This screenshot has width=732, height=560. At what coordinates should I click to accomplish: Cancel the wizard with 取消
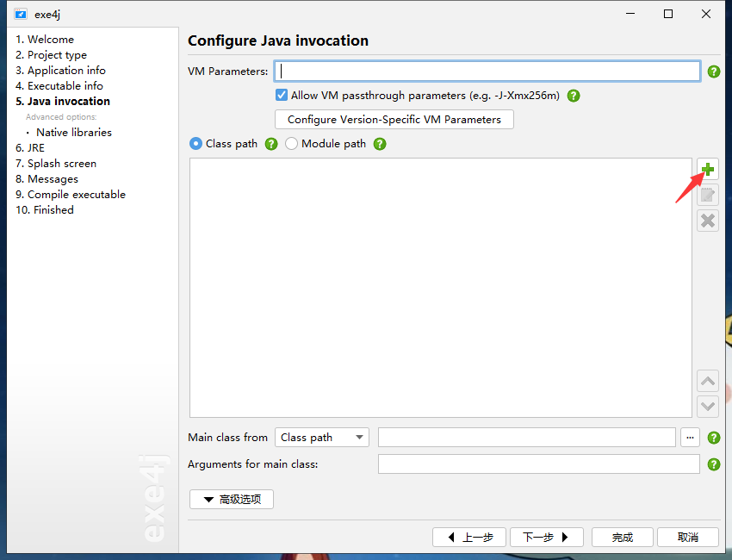tap(688, 537)
